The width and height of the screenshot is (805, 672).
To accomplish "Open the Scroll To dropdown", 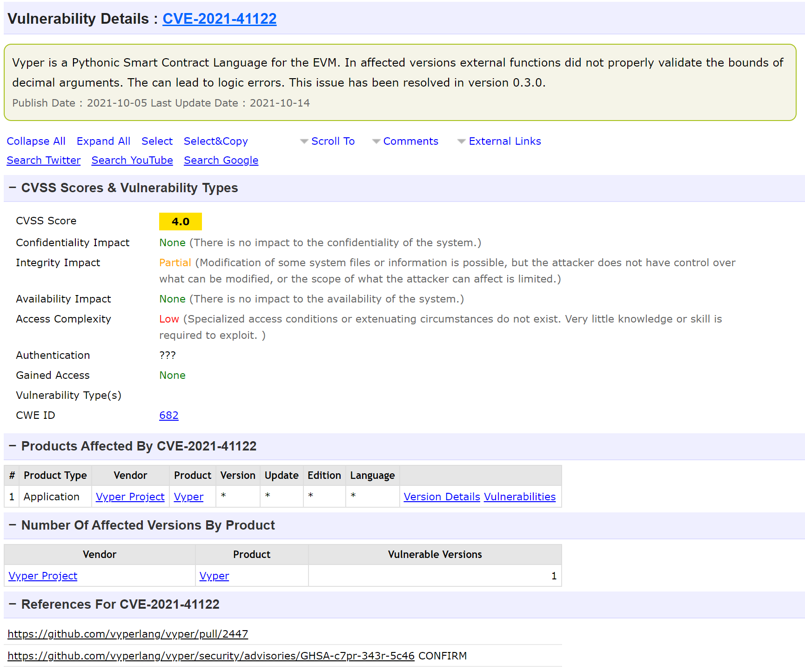I will click(328, 141).
